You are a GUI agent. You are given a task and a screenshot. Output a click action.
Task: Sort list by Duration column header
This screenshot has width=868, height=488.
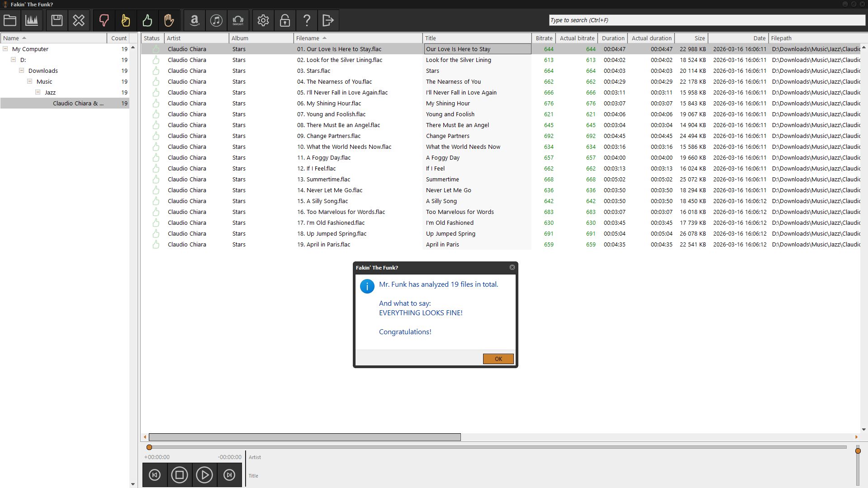click(613, 38)
